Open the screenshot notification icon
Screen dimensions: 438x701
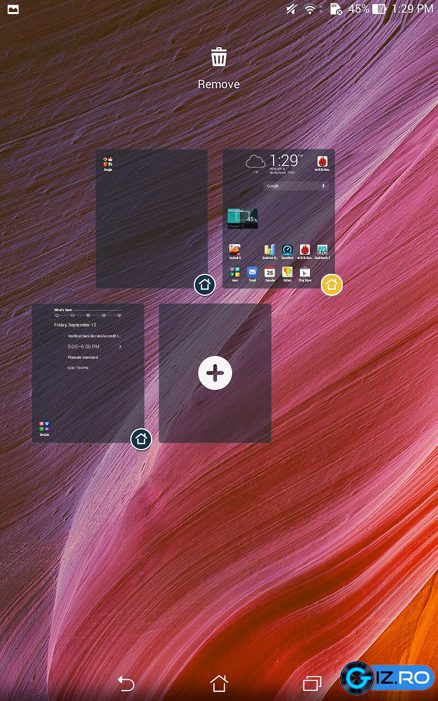[13, 9]
